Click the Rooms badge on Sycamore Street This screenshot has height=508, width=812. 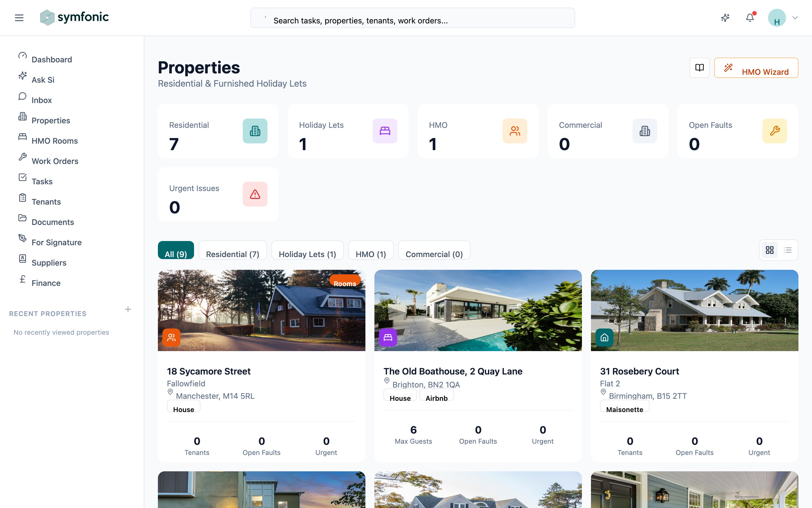tap(345, 280)
